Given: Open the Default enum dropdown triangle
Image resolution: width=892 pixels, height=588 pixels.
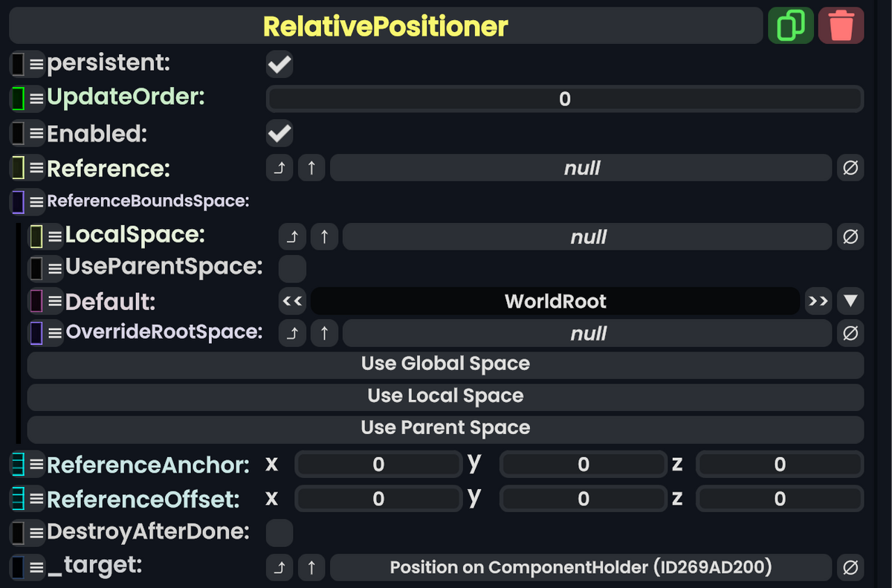Looking at the screenshot, I should 850,301.
